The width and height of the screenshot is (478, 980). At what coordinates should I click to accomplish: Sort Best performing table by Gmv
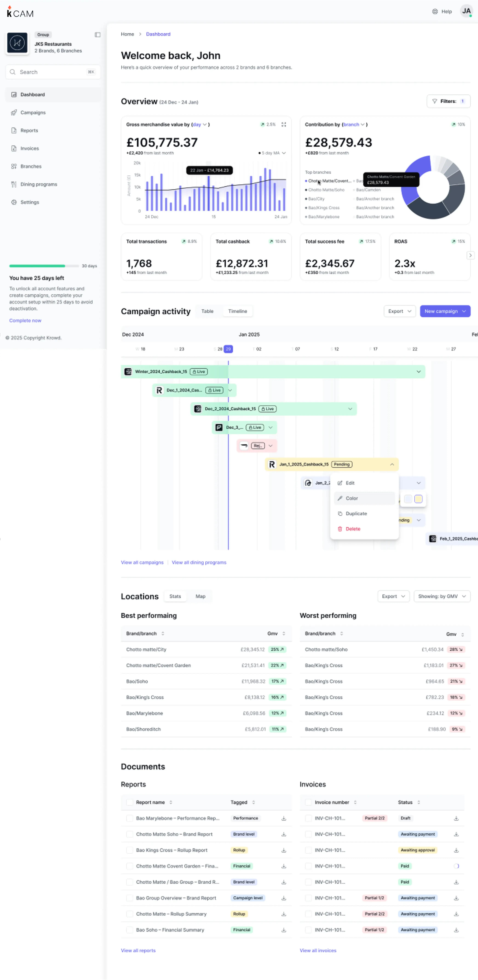click(x=284, y=633)
